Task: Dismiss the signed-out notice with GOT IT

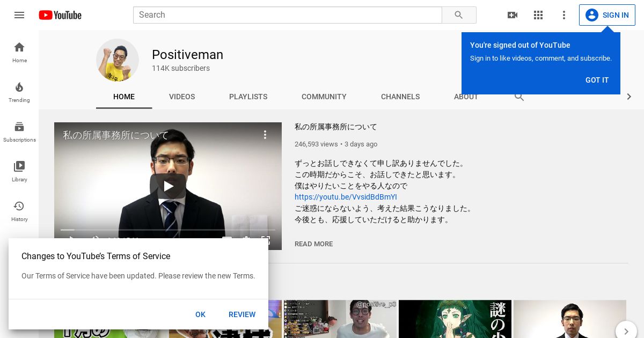Action: coord(597,80)
